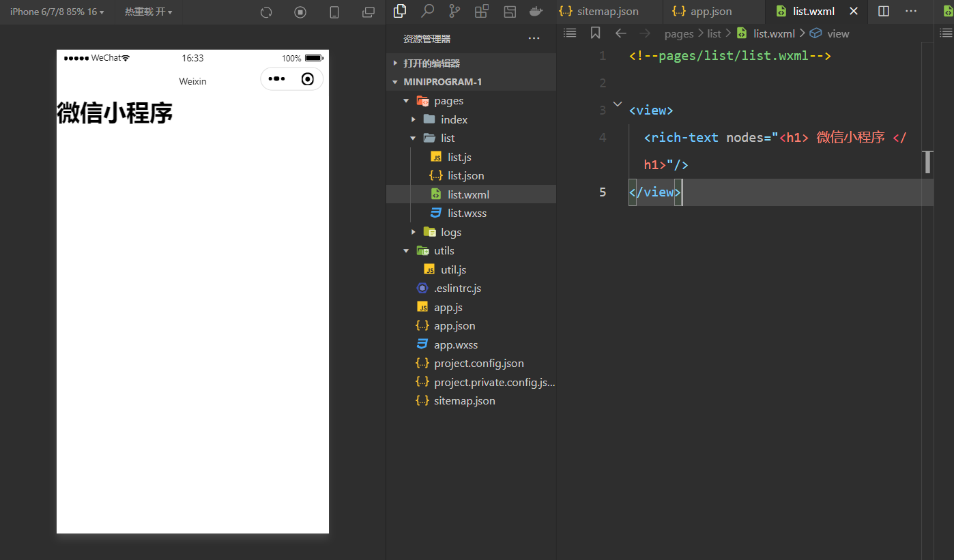Click the simulator stop icon
The height and width of the screenshot is (560, 954).
[x=300, y=12]
